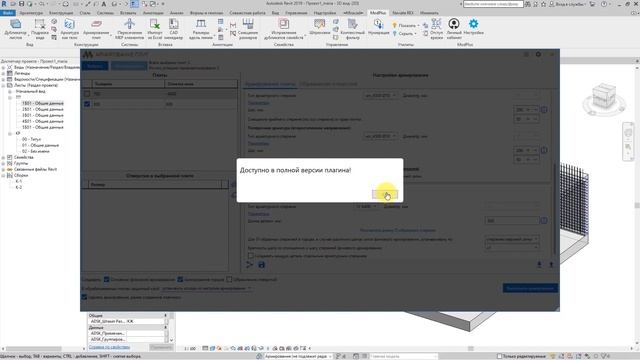Screen dimensions: 640x360
Task: Click the blue Выбрать button in plugin dialog
Action: point(95,66)
